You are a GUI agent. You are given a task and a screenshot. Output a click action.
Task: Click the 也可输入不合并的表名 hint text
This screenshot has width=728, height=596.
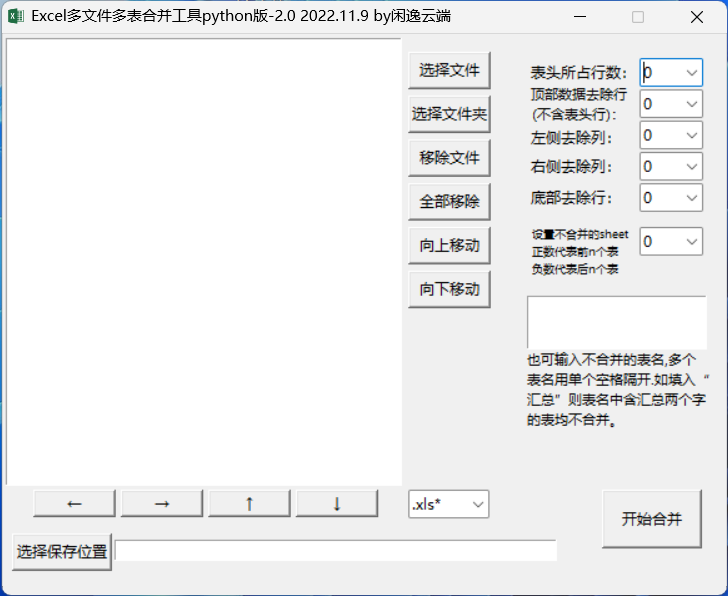[618, 390]
